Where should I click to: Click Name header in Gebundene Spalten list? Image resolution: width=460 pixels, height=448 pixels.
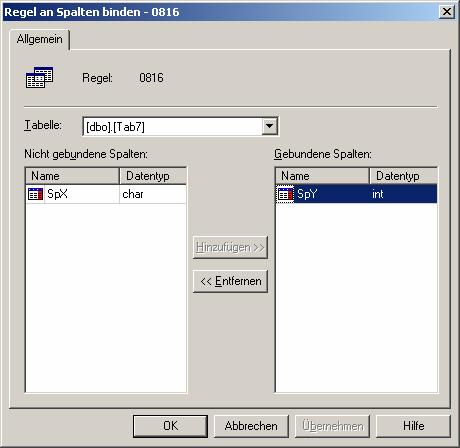(322, 176)
